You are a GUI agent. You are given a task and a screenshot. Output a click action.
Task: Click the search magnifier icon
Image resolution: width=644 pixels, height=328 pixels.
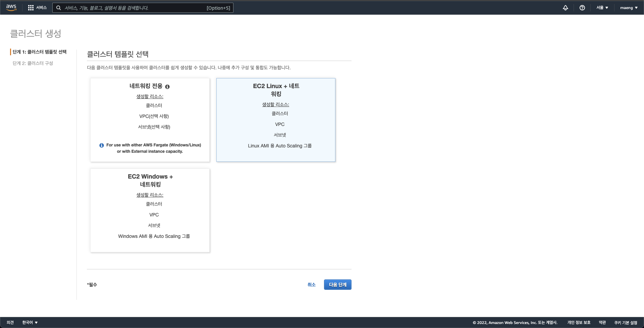click(x=58, y=8)
